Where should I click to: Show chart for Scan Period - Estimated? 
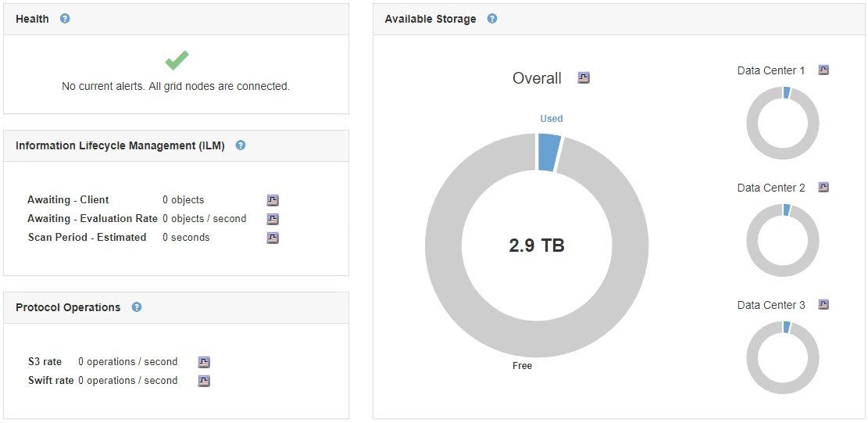(x=273, y=238)
